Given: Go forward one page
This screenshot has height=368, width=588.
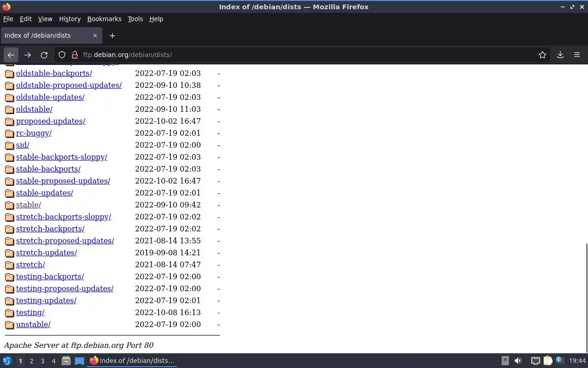Looking at the screenshot, I should tap(28, 55).
